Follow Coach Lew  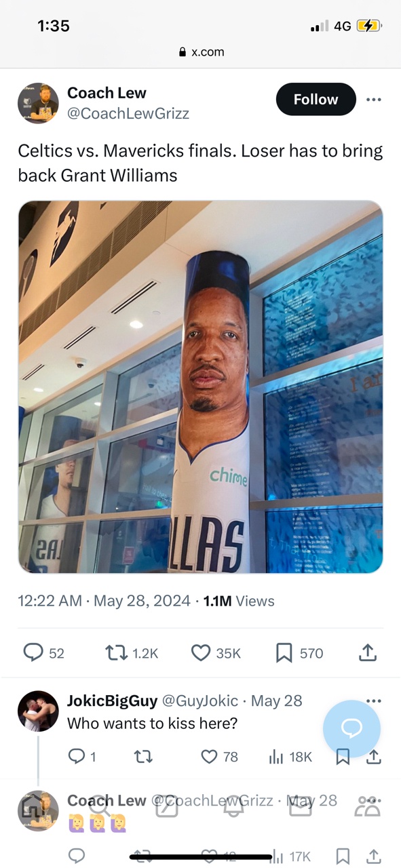click(x=316, y=100)
